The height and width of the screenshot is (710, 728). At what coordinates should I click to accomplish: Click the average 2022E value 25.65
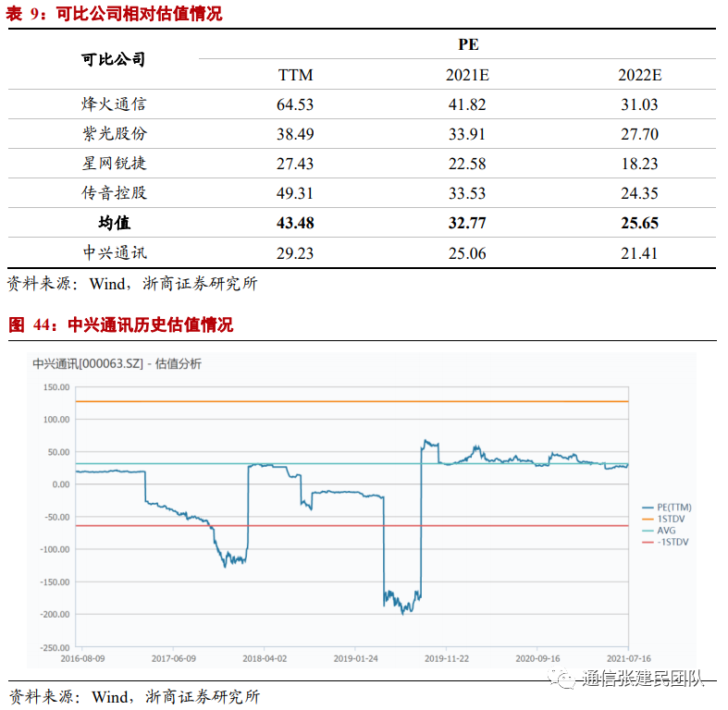pyautogui.click(x=639, y=223)
